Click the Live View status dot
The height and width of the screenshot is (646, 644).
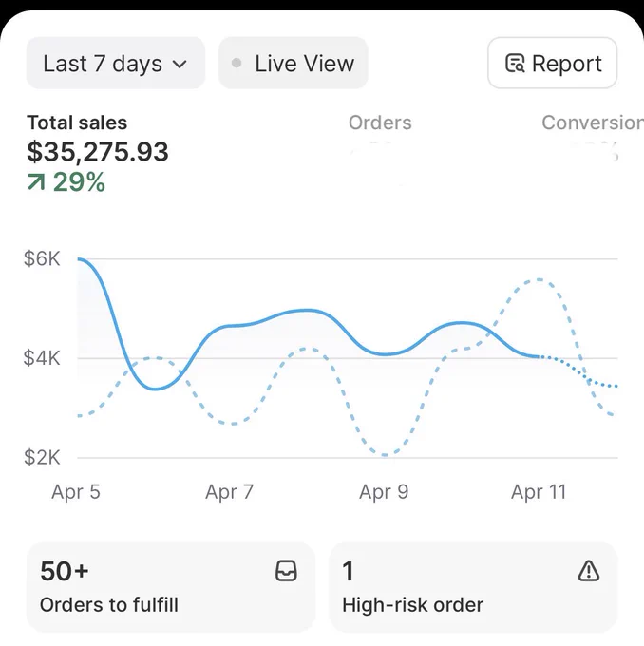point(237,63)
